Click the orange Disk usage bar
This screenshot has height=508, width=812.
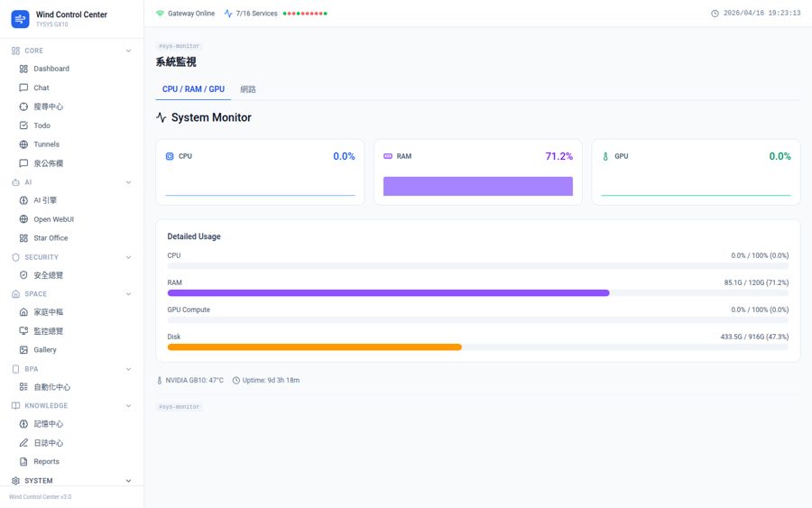314,346
